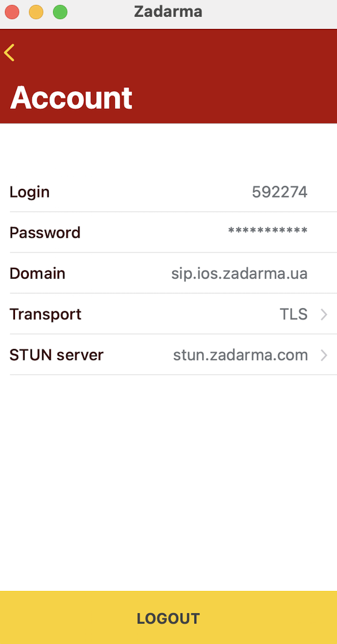Open the stun.zadarma.com server setting
The image size is (337, 644).
[x=241, y=355]
